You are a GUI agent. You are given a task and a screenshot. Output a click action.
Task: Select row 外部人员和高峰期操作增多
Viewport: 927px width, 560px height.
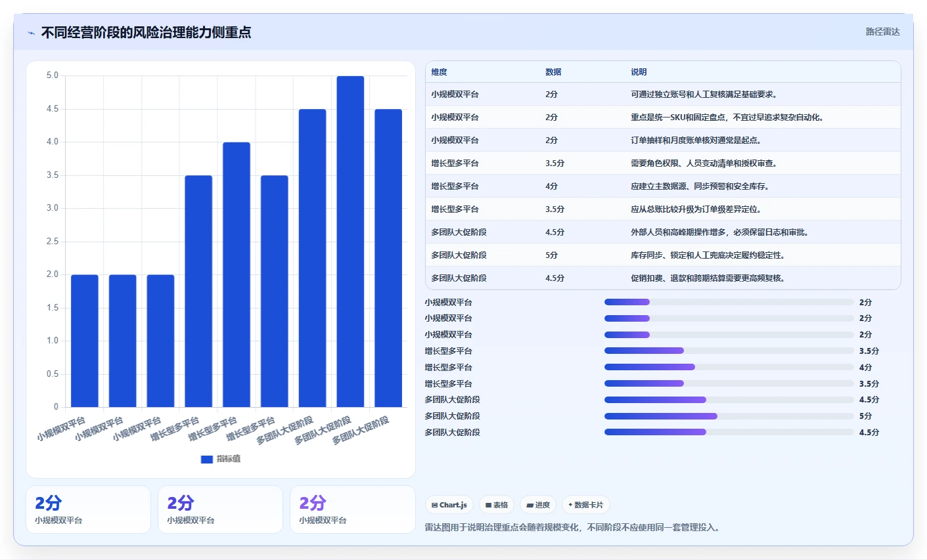(x=663, y=232)
